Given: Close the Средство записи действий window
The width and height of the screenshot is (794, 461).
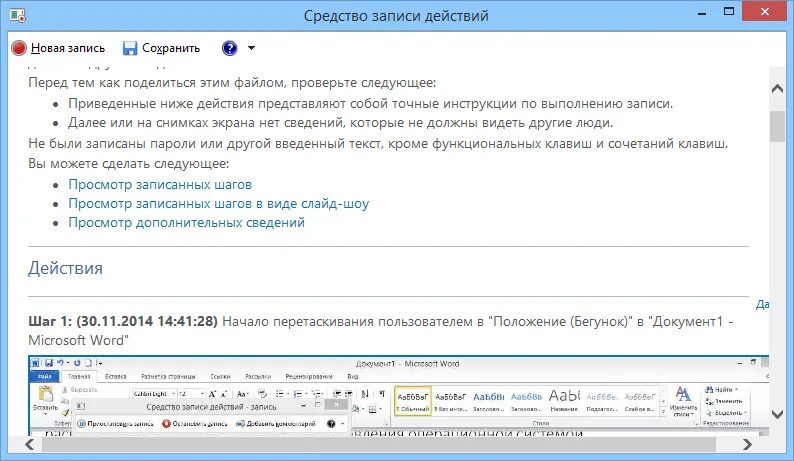Looking at the screenshot, I should coord(765,12).
